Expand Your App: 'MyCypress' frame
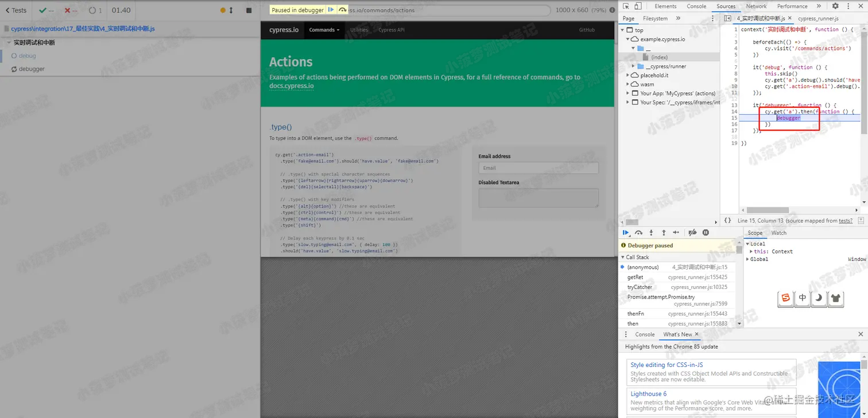 click(x=627, y=93)
